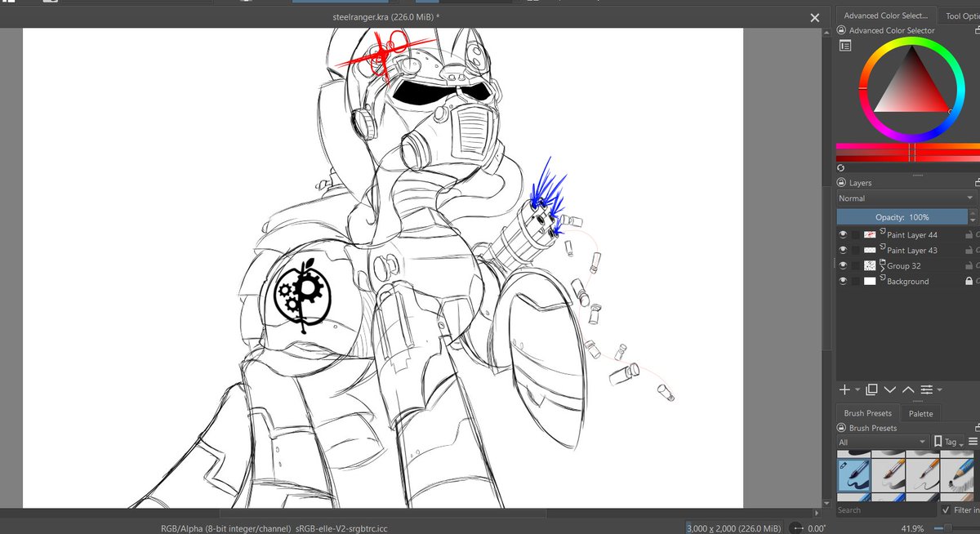
Task: Hide the Group 32 layer
Action: (x=844, y=265)
